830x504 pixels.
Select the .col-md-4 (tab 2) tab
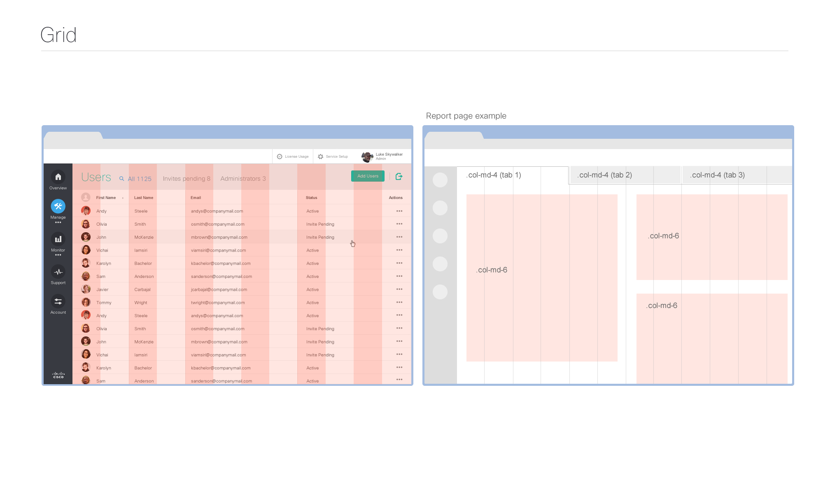[x=604, y=175]
